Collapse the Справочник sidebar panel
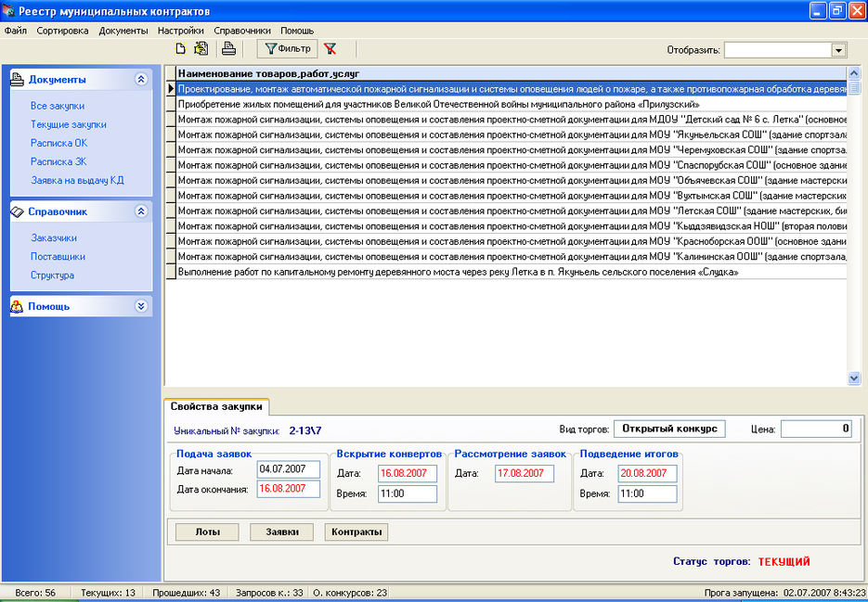Viewport: 868px width, 602px height. 141,211
